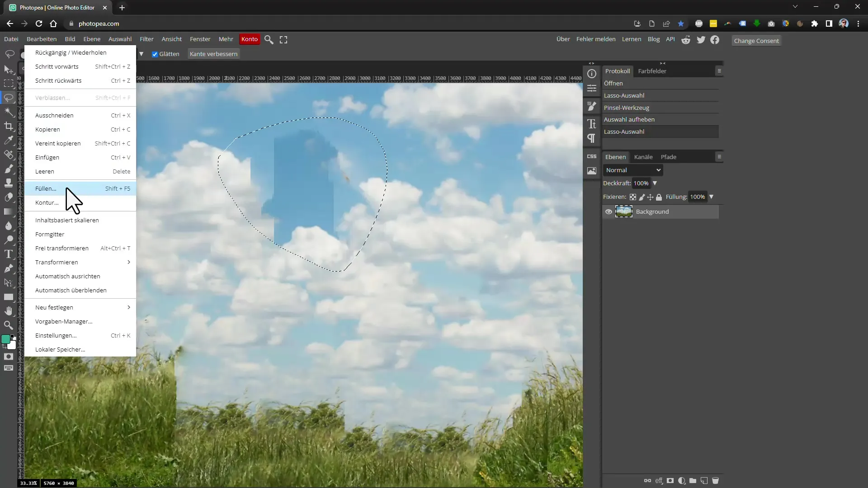Expand the Neu festlegen submenu
Image resolution: width=868 pixels, height=488 pixels.
(x=129, y=307)
